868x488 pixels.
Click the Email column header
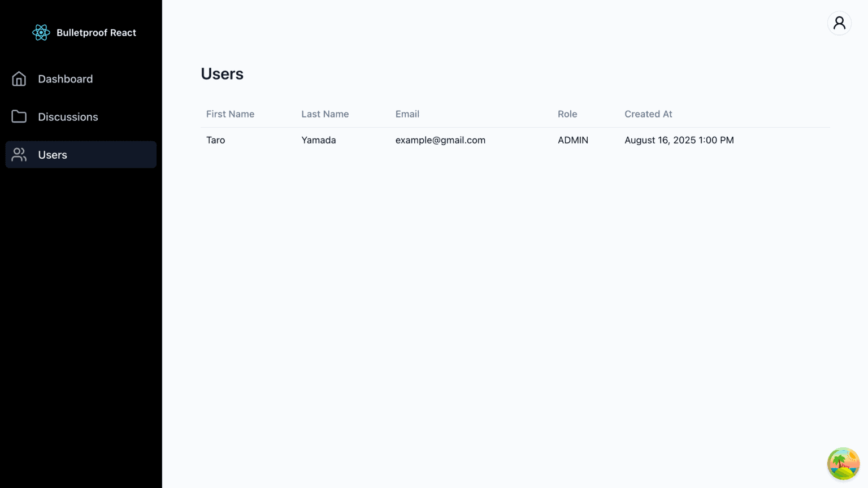click(x=407, y=114)
